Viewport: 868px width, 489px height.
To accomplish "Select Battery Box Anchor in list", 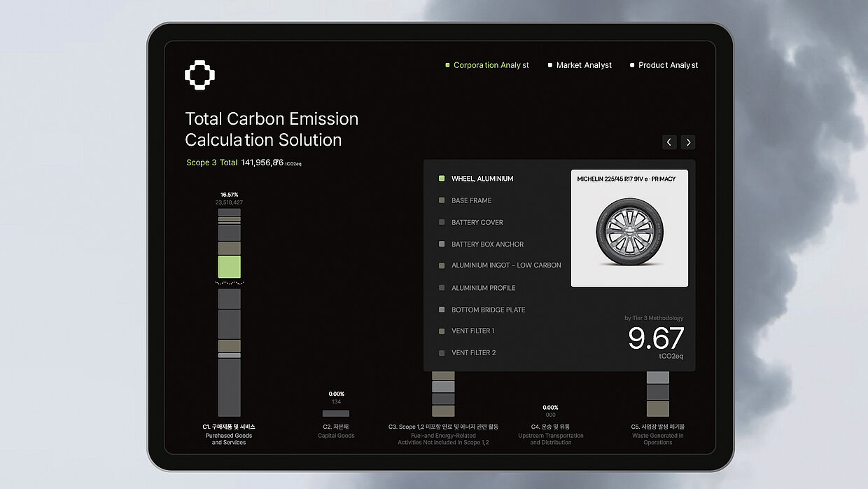I will pos(487,245).
